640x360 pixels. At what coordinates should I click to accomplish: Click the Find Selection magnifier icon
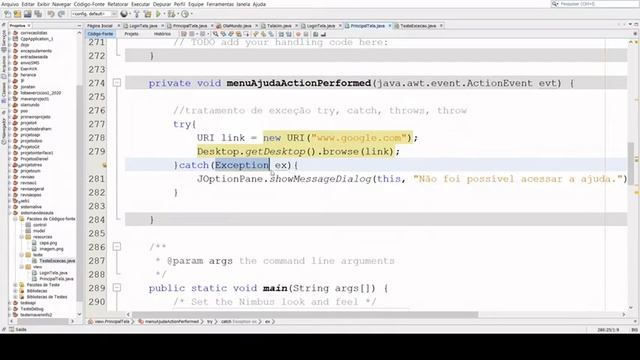coord(216,34)
